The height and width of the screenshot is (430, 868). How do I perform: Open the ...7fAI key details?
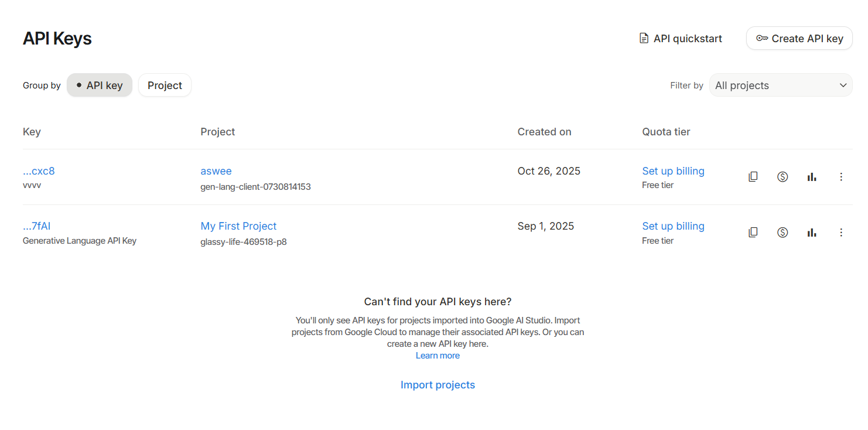[x=37, y=226]
